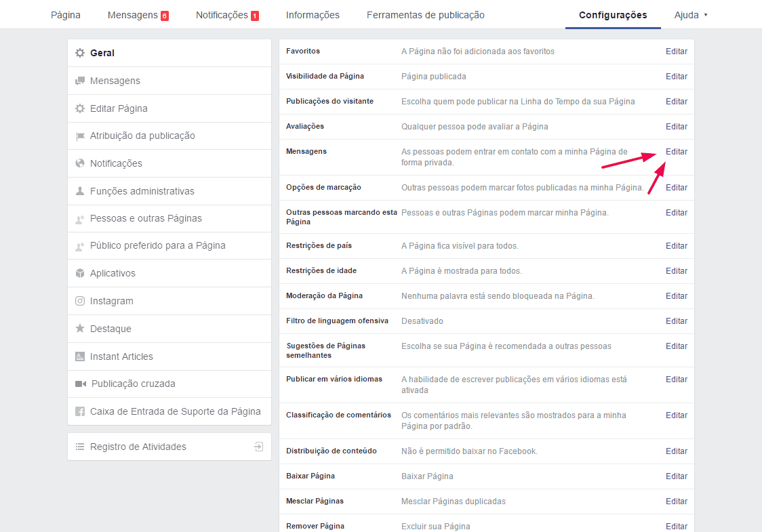
Task: Click 'Mesclar Páginas duplicadas' text
Action: point(453,502)
